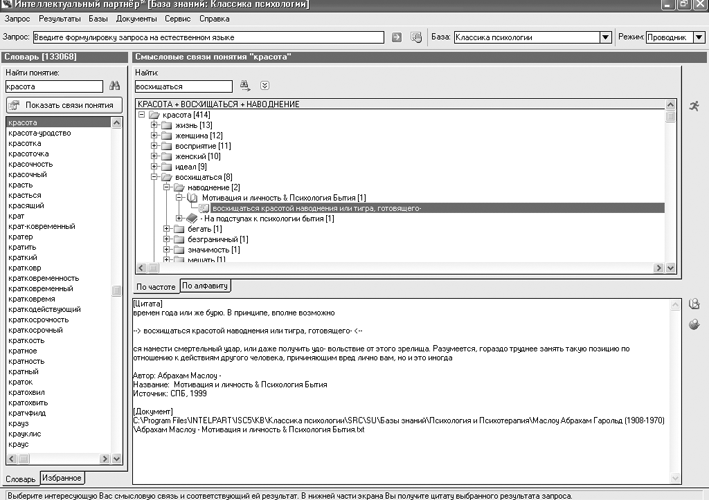Switch to the Избранное tab
The height and width of the screenshot is (500, 709).
[62, 478]
